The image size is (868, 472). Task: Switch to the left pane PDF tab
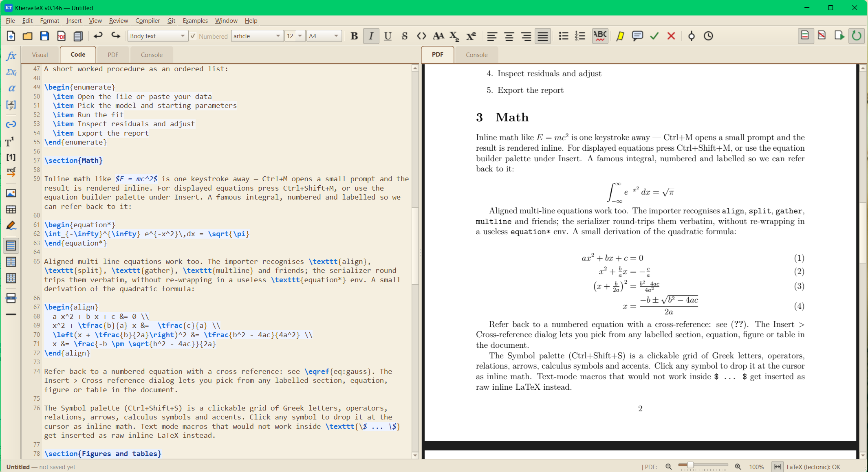click(113, 55)
